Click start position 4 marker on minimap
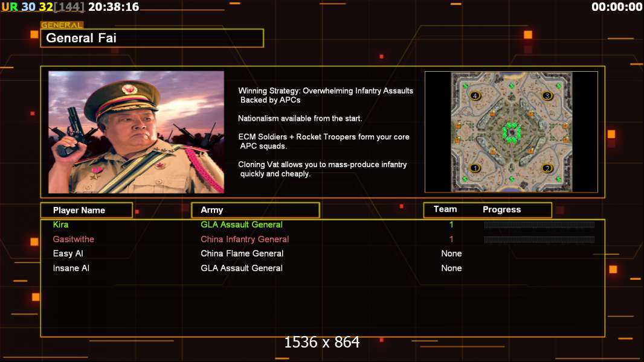 [475, 96]
